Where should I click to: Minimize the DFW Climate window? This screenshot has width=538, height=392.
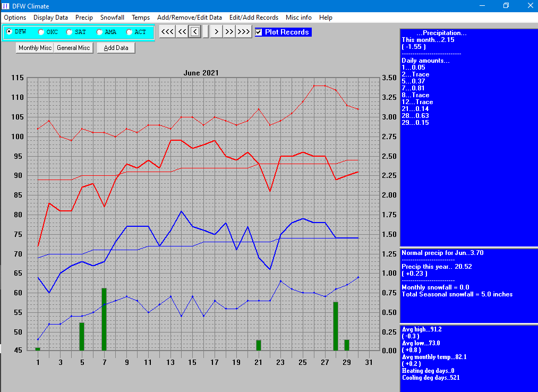pos(482,6)
